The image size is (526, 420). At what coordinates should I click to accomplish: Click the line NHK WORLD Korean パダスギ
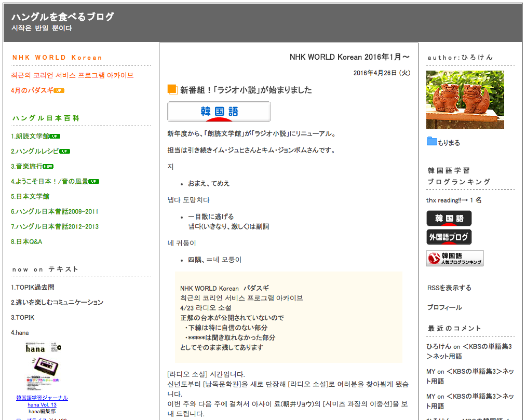224,288
